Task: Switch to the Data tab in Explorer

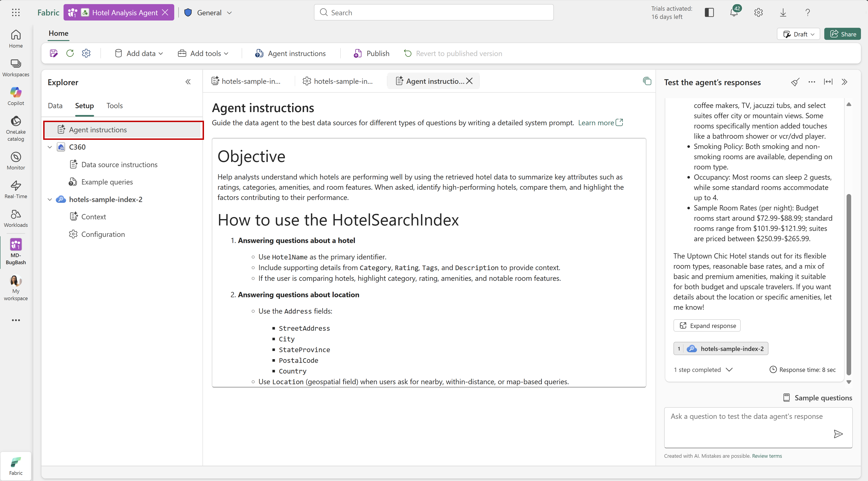Action: click(55, 106)
